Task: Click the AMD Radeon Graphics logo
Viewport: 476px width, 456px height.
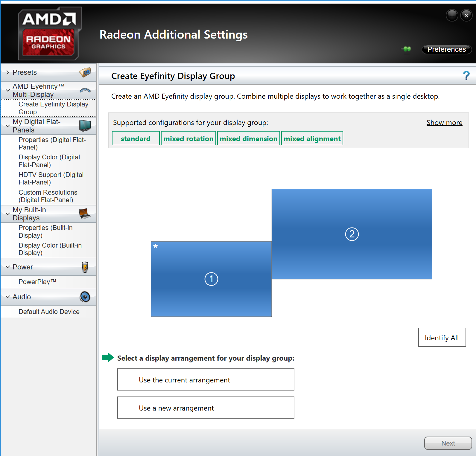Action: tap(50, 33)
